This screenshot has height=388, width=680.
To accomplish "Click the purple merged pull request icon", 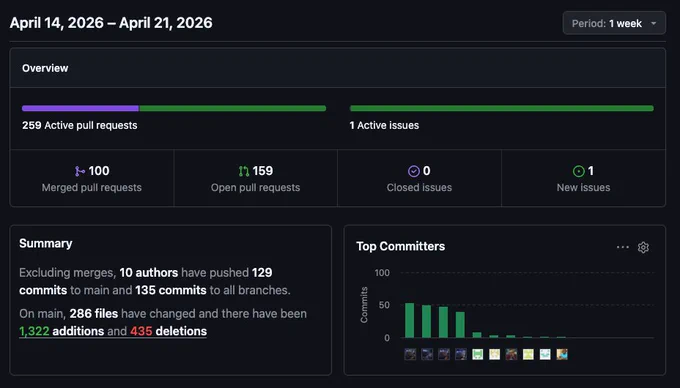I will click(80, 171).
